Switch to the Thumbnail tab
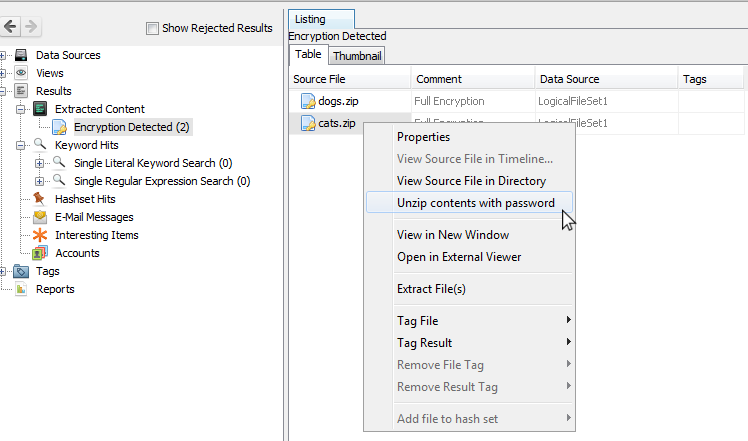The height and width of the screenshot is (441, 748). click(x=357, y=56)
